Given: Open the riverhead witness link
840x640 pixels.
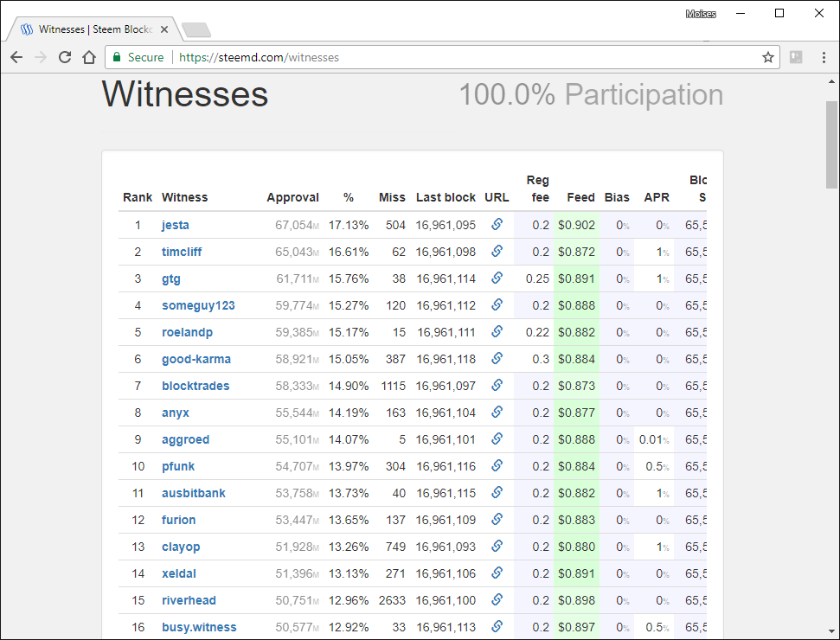Looking at the screenshot, I should pyautogui.click(x=189, y=600).
